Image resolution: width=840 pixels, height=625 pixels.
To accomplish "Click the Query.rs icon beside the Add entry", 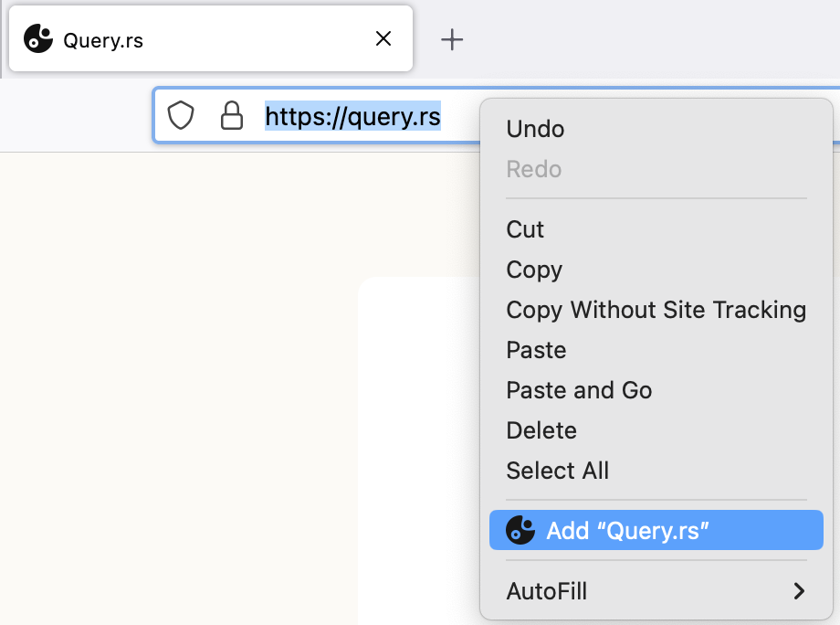I will click(520, 530).
